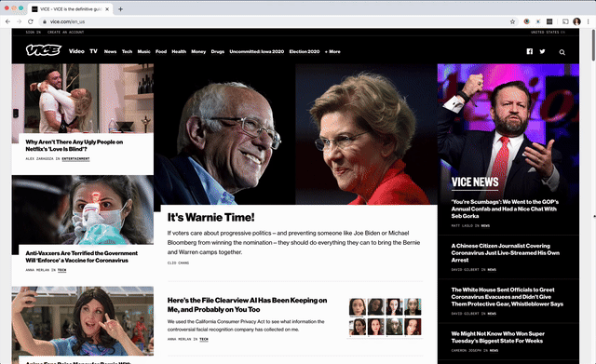Click the browser back arrow
The width and height of the screenshot is (596, 364).
point(7,21)
